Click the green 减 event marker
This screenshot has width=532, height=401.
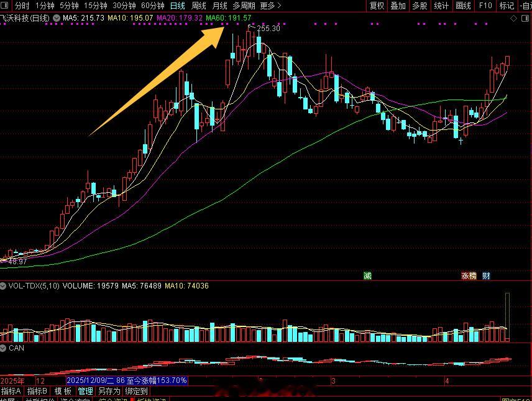[x=367, y=275]
